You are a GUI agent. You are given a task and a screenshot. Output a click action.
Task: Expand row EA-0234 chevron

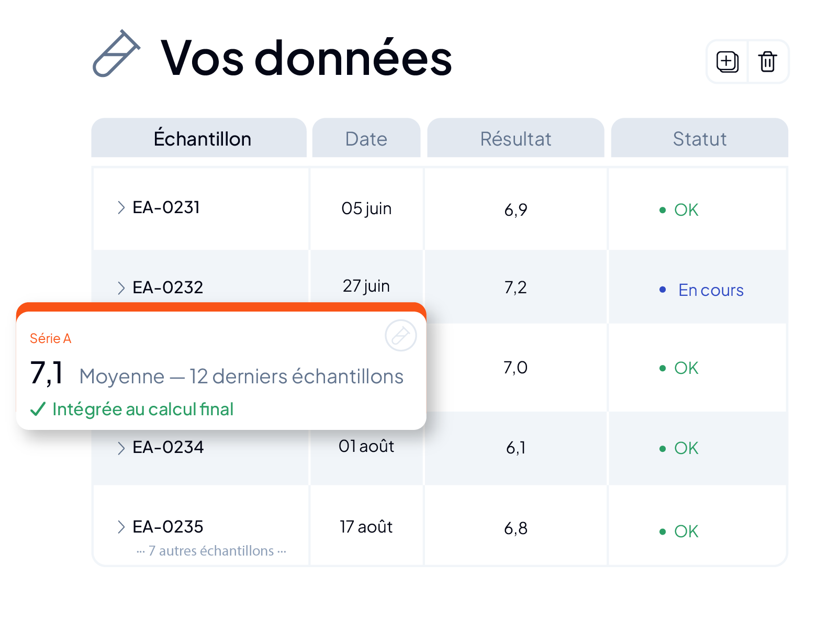coord(121,448)
